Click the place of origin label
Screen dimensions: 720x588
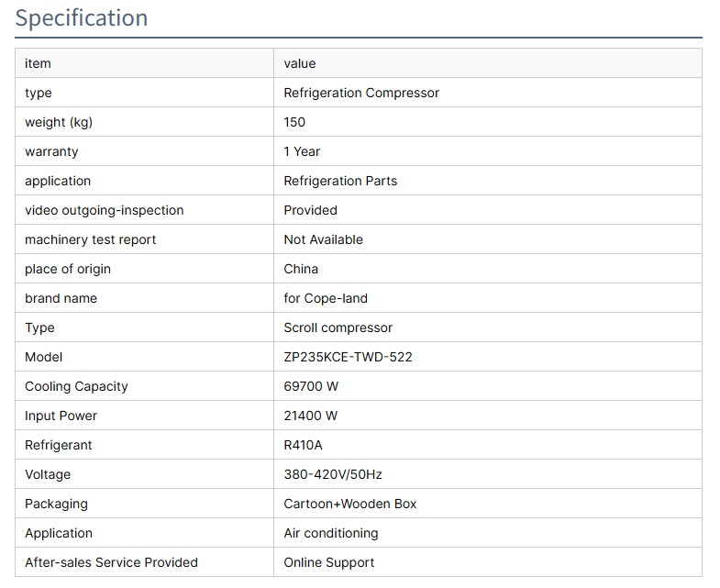pos(68,269)
